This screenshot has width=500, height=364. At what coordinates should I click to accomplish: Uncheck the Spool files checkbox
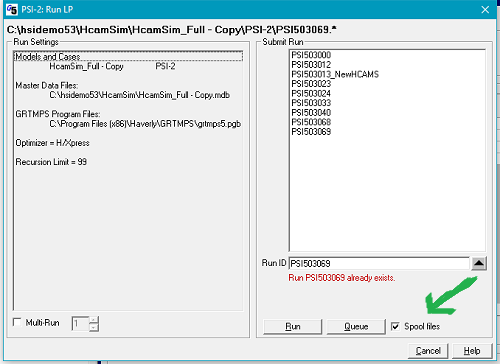click(x=395, y=326)
